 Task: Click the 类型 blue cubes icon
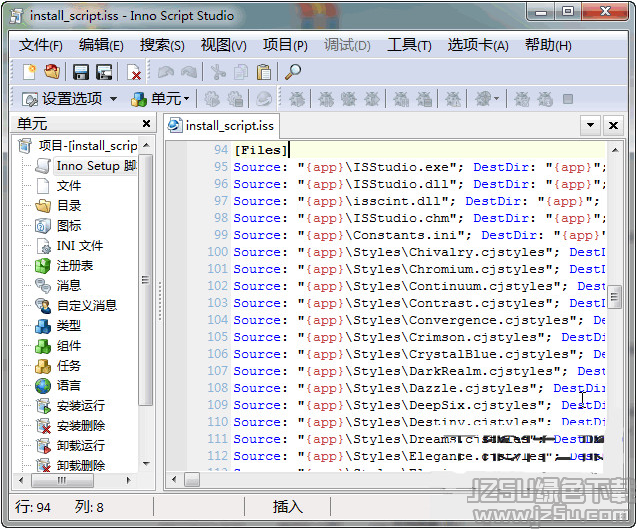pyautogui.click(x=43, y=326)
